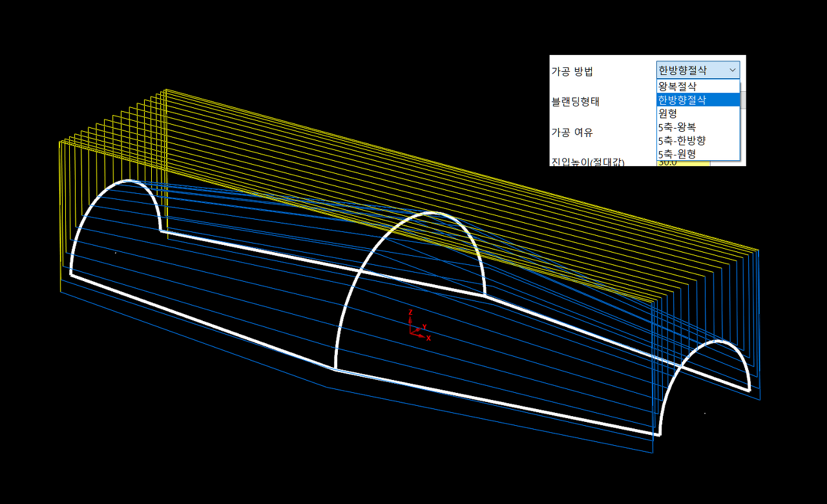Viewport: 827px width, 504px height.
Task: Click the 진입높이(절대값) label
Action: click(x=588, y=162)
